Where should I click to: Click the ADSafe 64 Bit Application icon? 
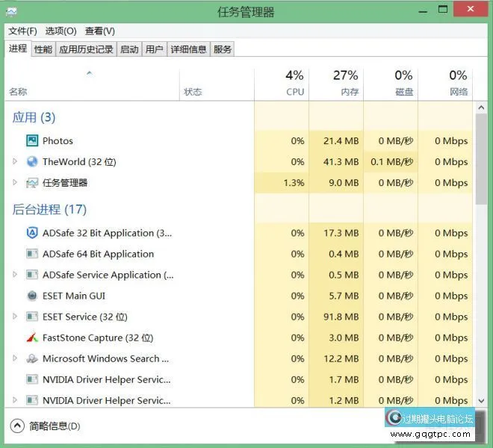coord(32,254)
